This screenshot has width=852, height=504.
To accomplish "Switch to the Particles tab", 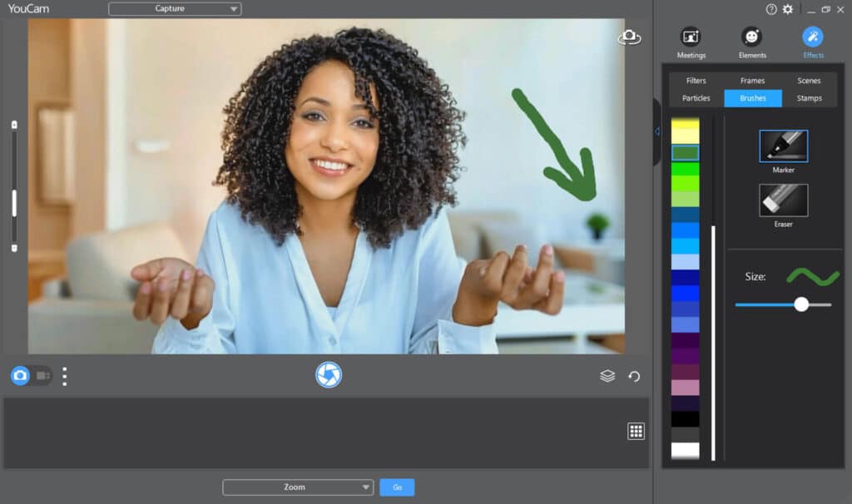I will tap(696, 98).
